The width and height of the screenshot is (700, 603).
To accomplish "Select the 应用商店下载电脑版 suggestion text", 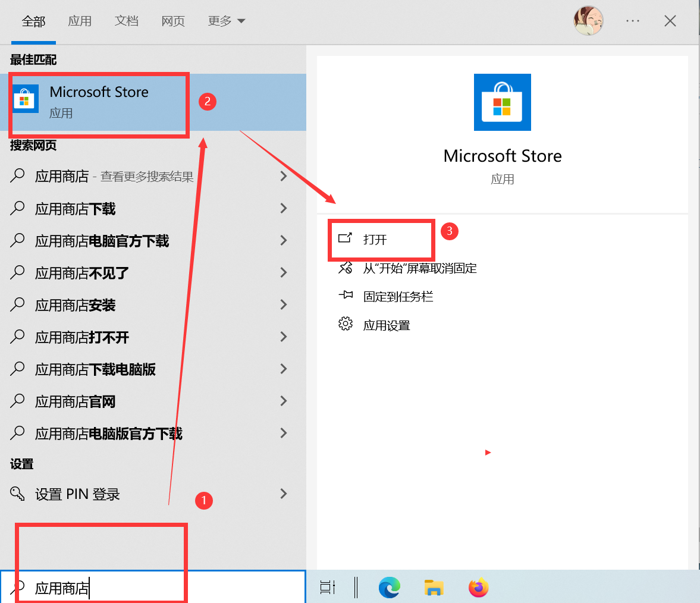I will pyautogui.click(x=96, y=369).
